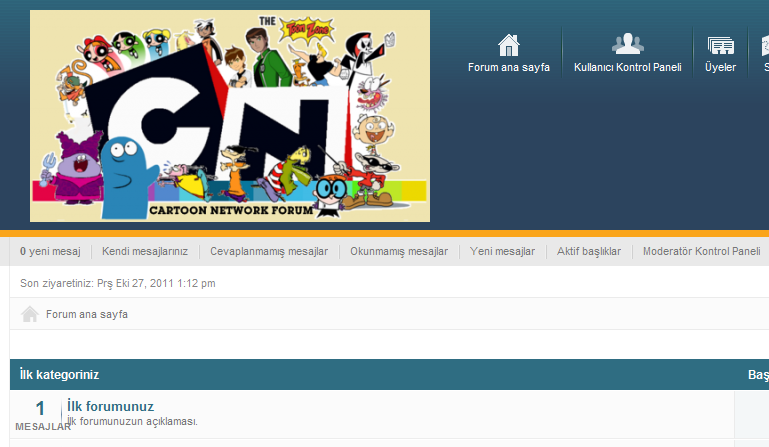Click the Cartoon Network Forum banner logo
Viewport: 769px width, 447px height.
coord(230,116)
